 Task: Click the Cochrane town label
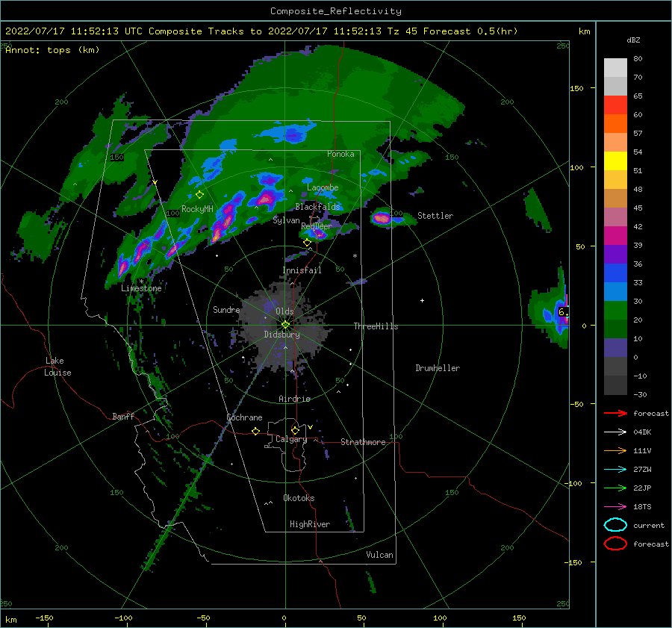click(244, 417)
